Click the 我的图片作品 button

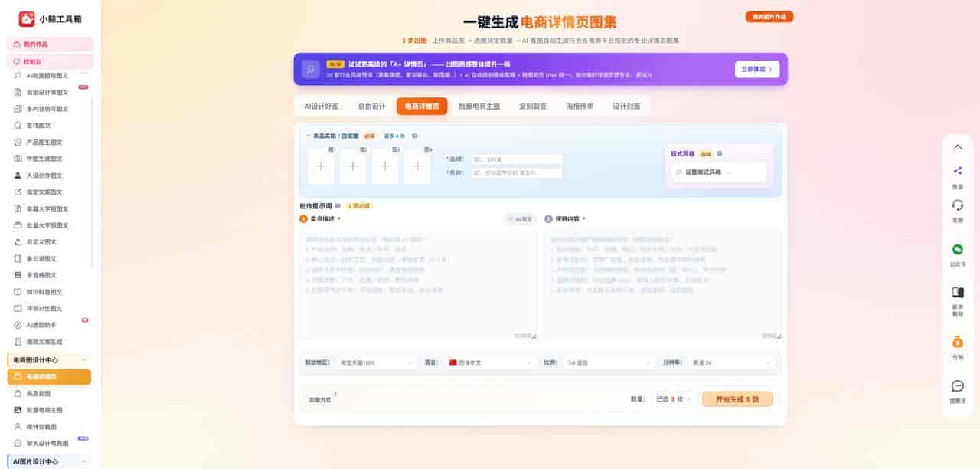pyautogui.click(x=769, y=16)
